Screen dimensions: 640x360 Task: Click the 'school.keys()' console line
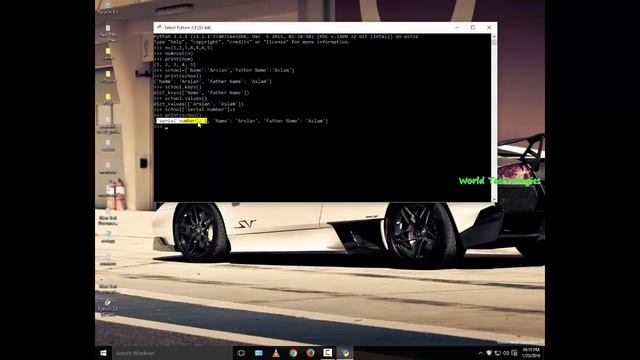(x=178, y=87)
